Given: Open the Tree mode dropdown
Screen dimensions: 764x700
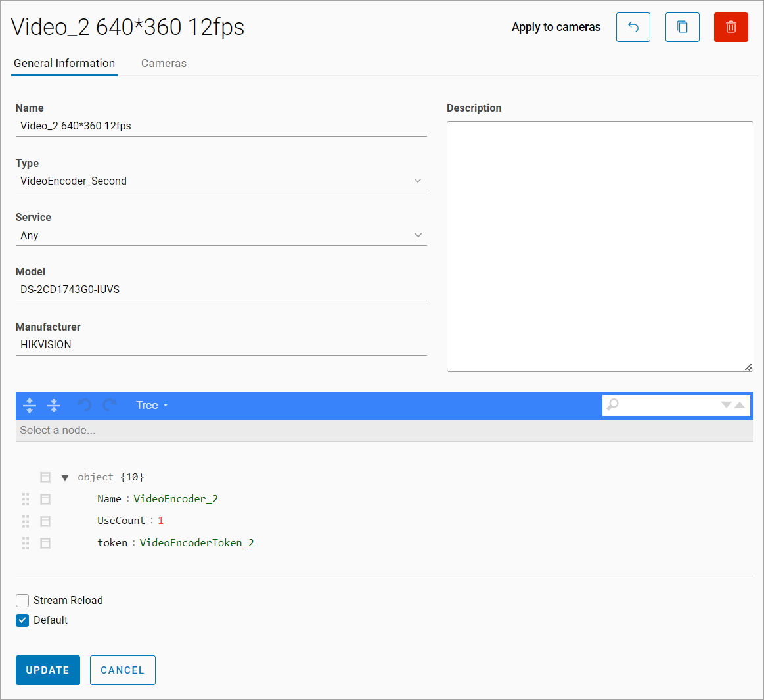Looking at the screenshot, I should (152, 406).
